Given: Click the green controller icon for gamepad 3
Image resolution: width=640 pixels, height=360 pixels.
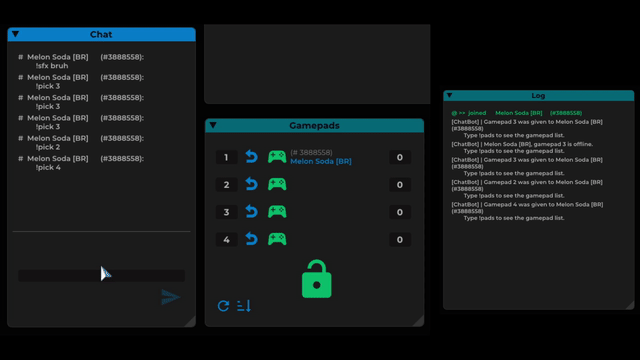Looking at the screenshot, I should pyautogui.click(x=277, y=211).
